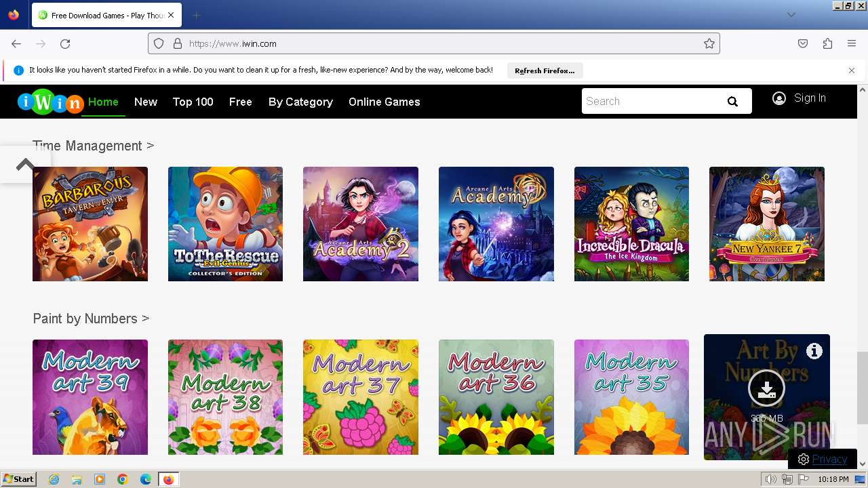Click the download icon on Art By Numbers
This screenshot has width=868, height=488.
coord(766,388)
